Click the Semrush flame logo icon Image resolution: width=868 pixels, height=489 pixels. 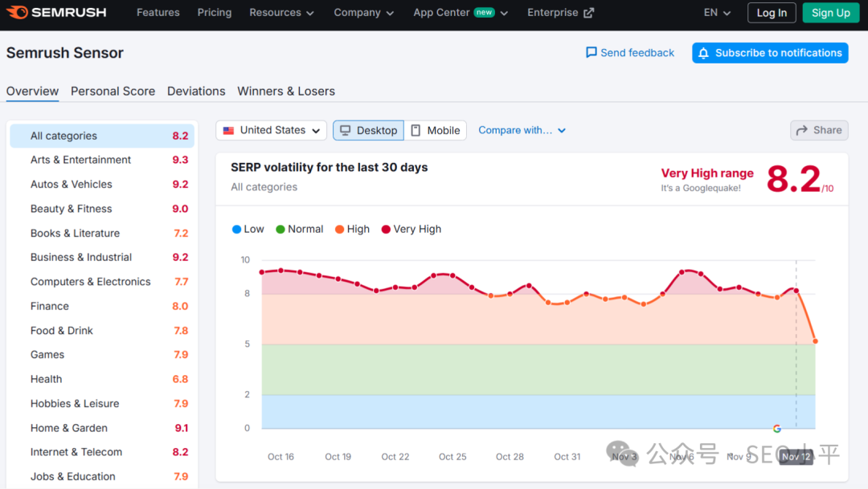click(x=17, y=12)
